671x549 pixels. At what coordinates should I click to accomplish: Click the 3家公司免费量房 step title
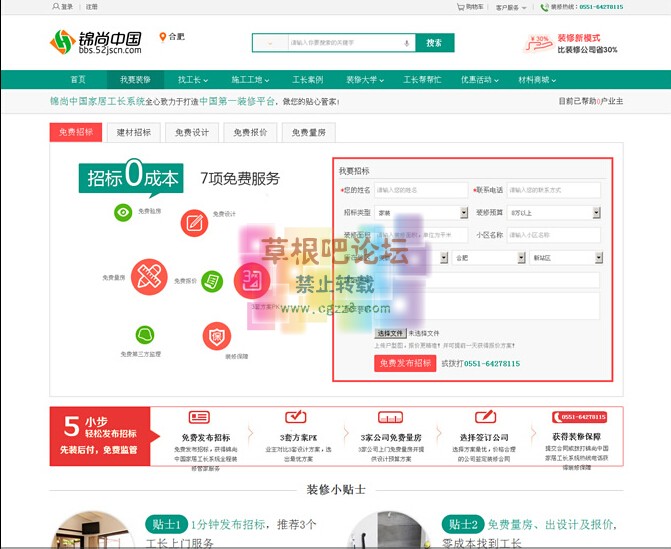click(391, 438)
